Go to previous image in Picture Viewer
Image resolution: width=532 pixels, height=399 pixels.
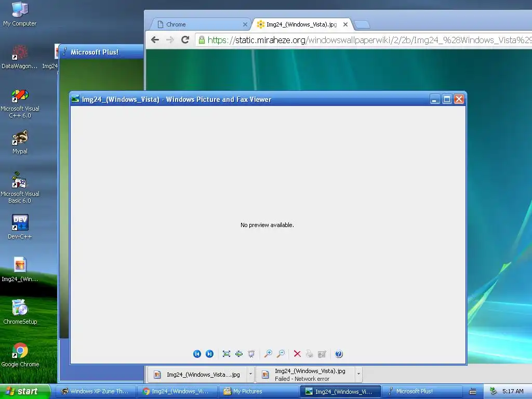[197, 354]
